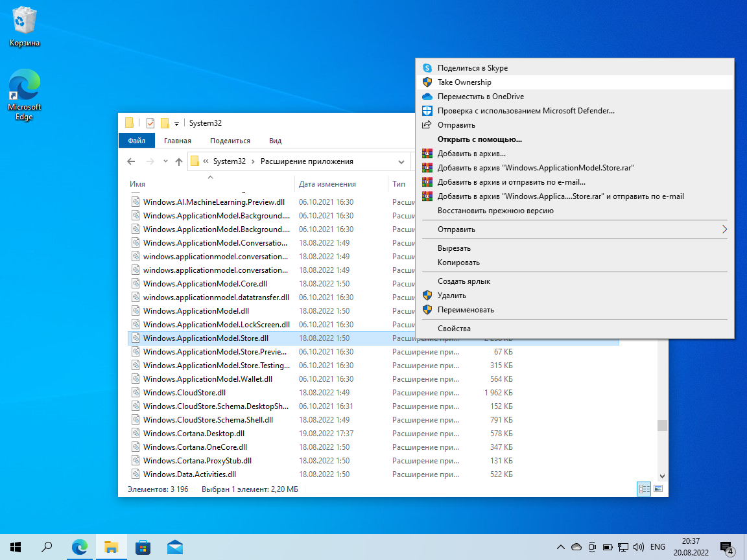Sort by Имя column header

(x=210, y=184)
